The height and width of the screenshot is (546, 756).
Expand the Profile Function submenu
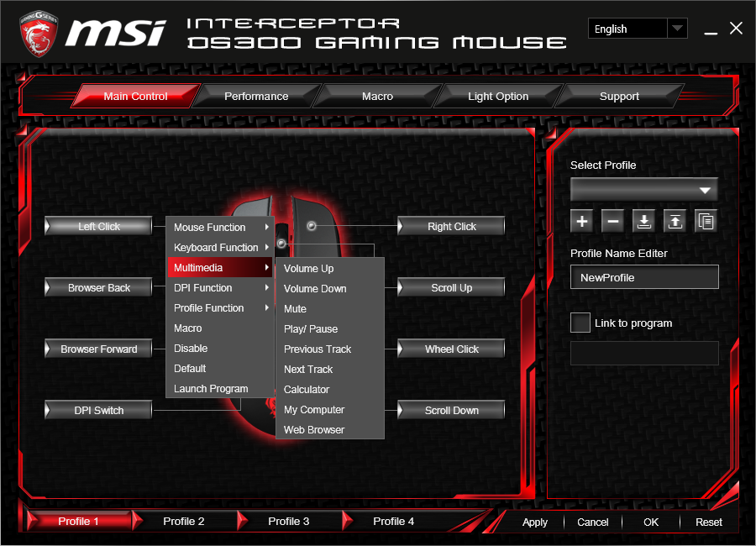pyautogui.click(x=220, y=308)
